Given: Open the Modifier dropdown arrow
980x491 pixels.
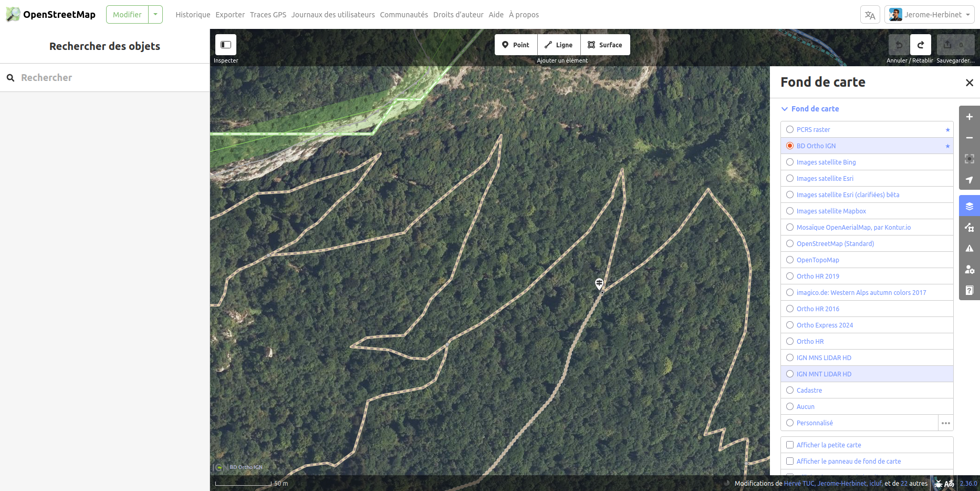Looking at the screenshot, I should [155, 15].
